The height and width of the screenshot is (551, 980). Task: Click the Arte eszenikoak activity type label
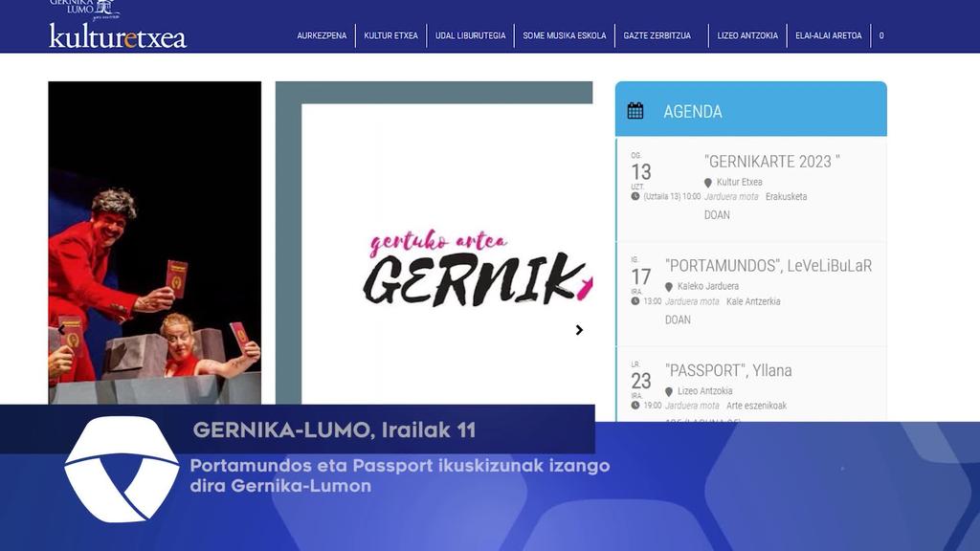(756, 406)
